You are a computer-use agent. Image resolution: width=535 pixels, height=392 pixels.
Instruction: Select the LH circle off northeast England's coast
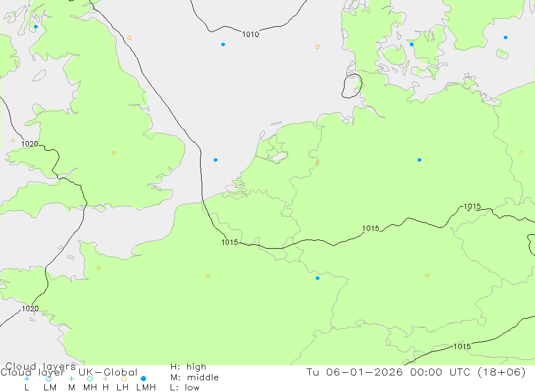pyautogui.click(x=129, y=38)
